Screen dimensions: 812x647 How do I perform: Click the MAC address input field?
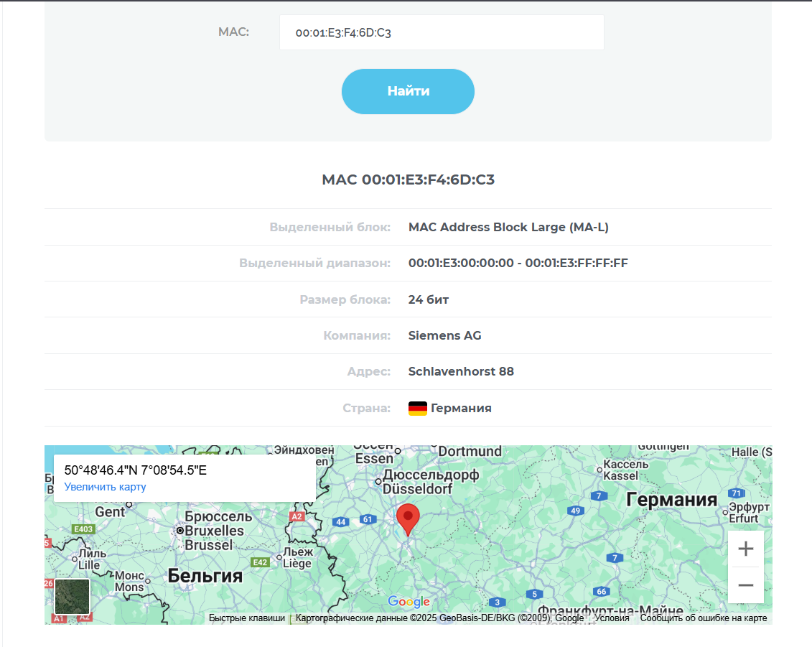[x=442, y=32]
